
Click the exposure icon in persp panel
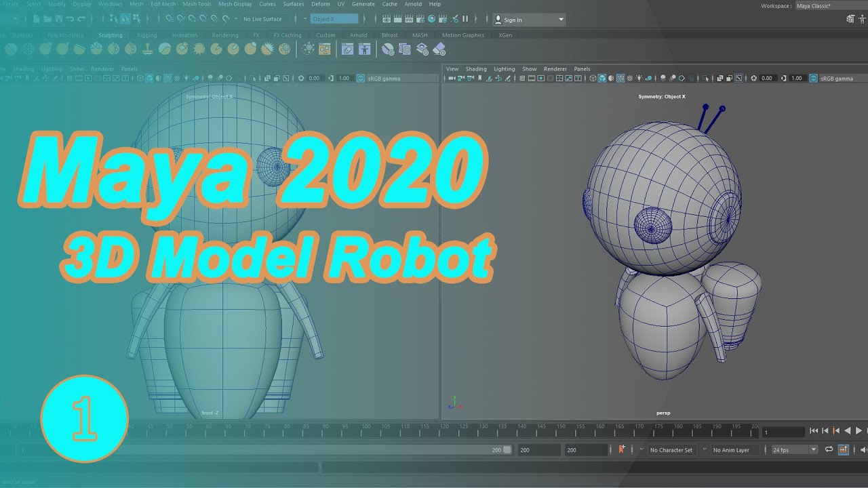(x=753, y=78)
